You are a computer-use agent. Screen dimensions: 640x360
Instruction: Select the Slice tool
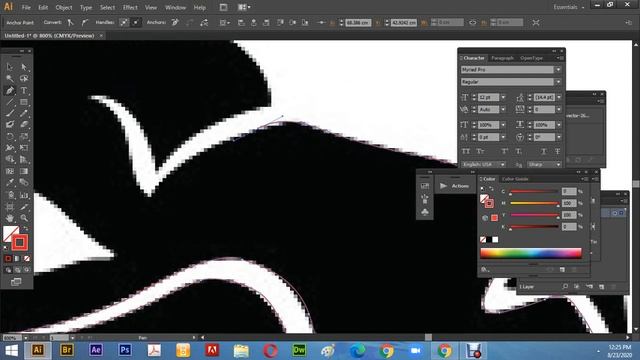(x=24, y=207)
